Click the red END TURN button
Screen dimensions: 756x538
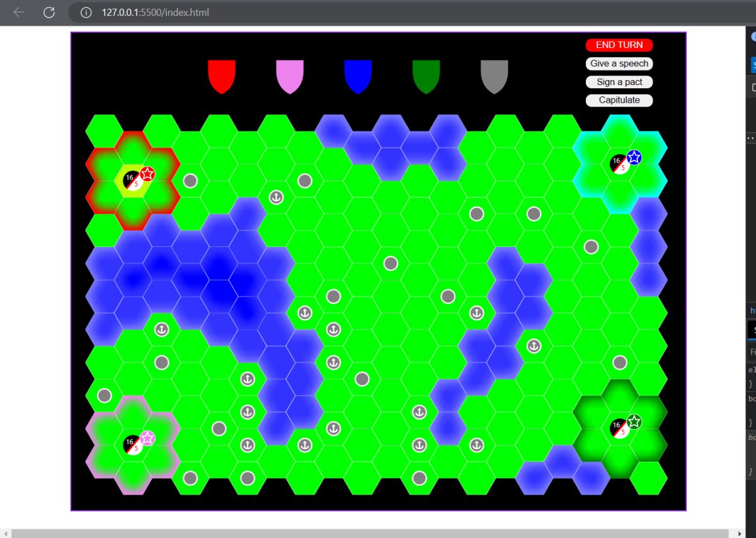(x=619, y=45)
